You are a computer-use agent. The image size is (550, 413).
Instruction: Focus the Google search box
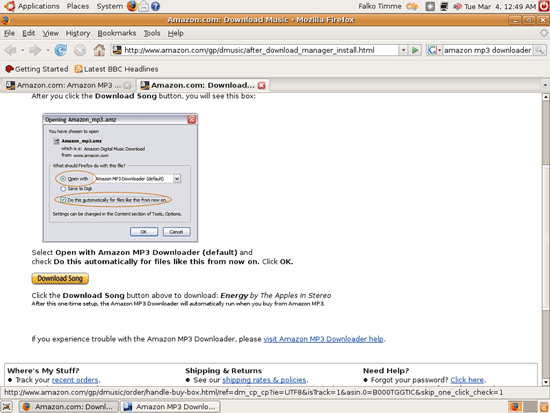(x=488, y=50)
